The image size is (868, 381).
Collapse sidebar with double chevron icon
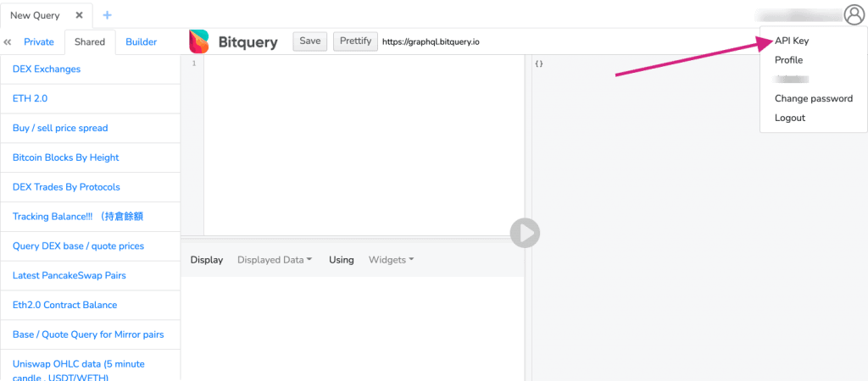click(x=7, y=42)
